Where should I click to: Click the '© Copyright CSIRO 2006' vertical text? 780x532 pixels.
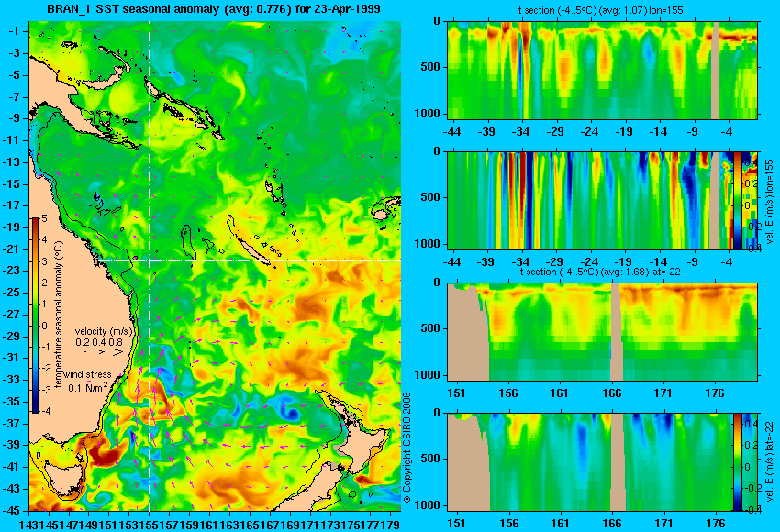pyautogui.click(x=407, y=448)
